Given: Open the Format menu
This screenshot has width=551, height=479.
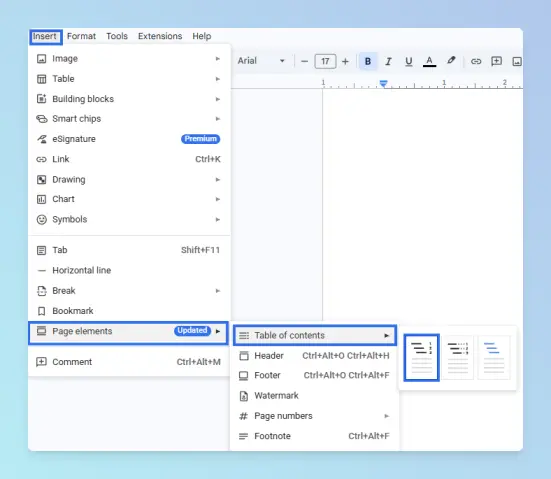Looking at the screenshot, I should pyautogui.click(x=81, y=36).
